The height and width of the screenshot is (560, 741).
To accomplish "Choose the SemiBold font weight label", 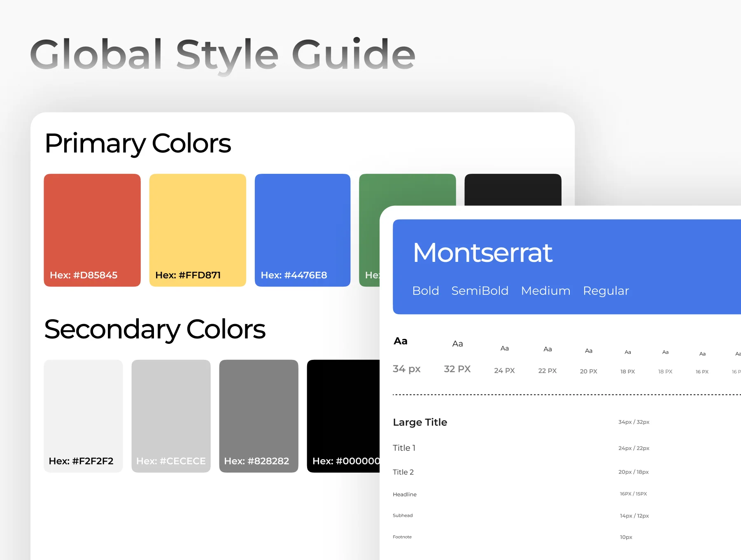I will [480, 291].
